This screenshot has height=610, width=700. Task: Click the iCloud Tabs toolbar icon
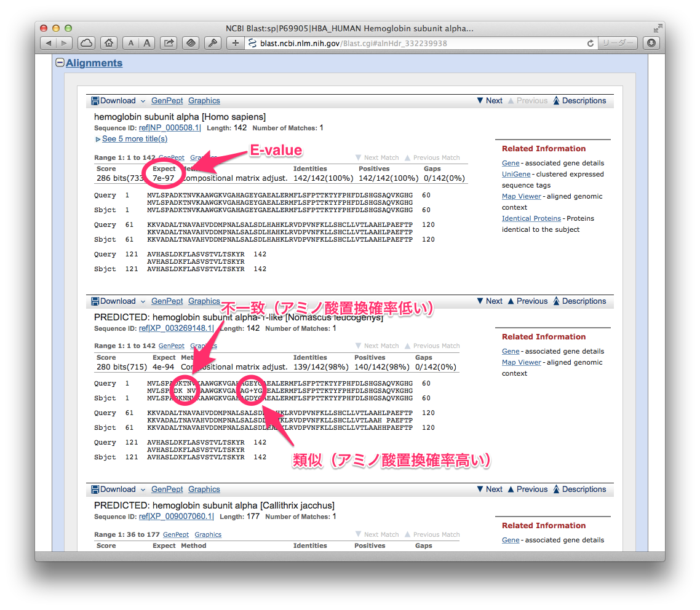(x=87, y=43)
